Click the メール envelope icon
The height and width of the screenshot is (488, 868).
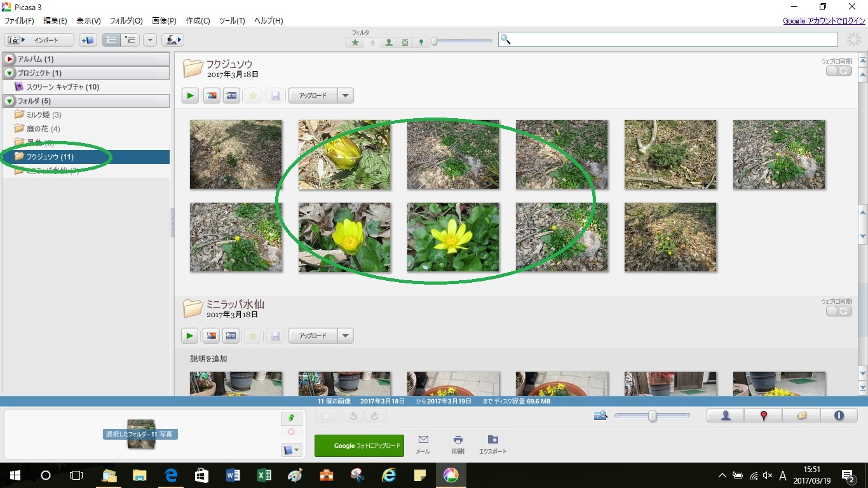tap(423, 440)
